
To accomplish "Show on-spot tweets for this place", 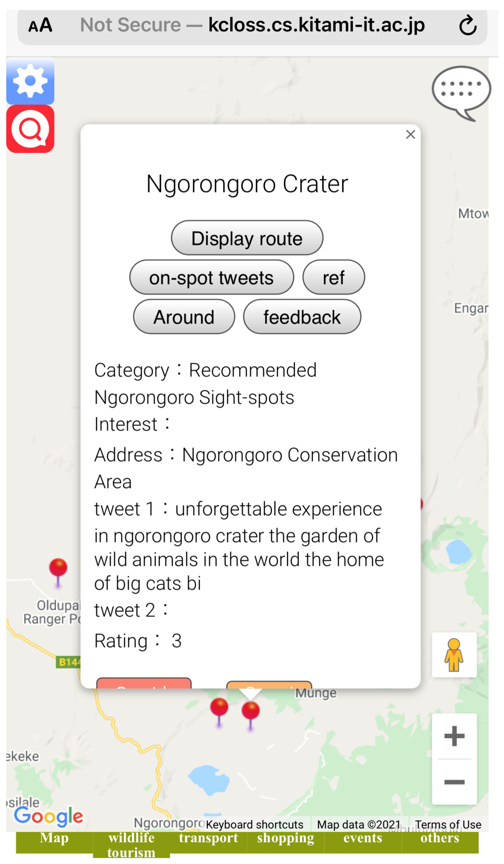I will point(212,277).
